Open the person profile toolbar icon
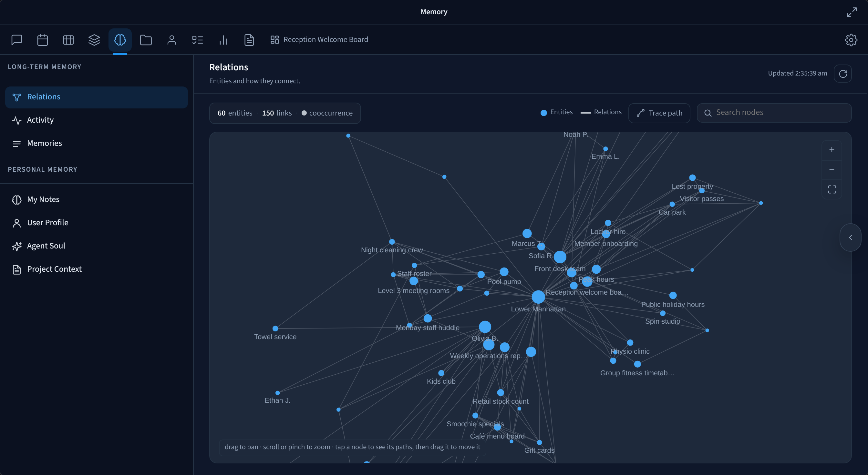Screen dimensions: 868x475 coord(172,40)
